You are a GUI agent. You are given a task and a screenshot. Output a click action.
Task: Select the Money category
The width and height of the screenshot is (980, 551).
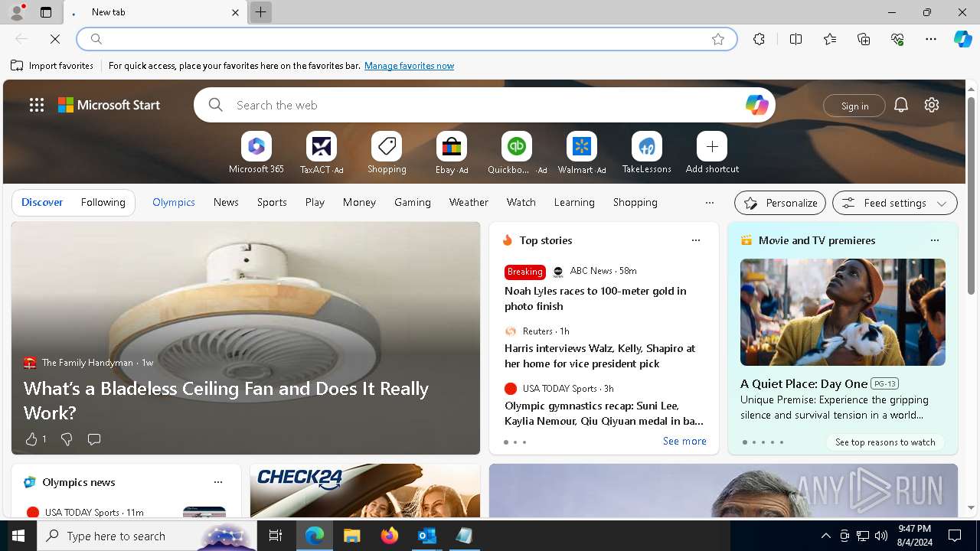(x=359, y=202)
